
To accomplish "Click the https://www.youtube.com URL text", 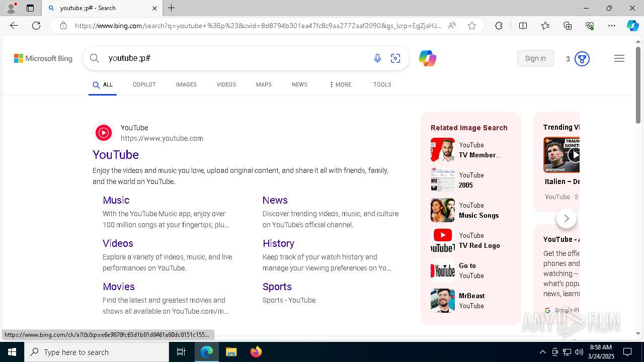I will coord(162,138).
